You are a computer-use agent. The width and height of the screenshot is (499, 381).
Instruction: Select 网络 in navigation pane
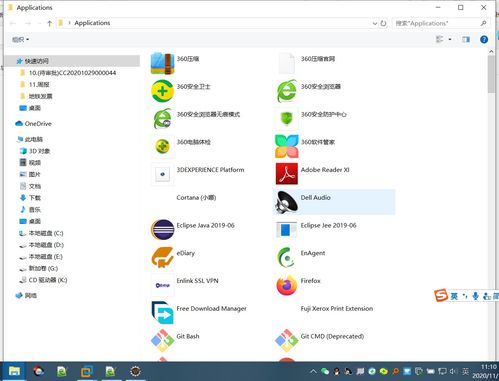[31, 296]
